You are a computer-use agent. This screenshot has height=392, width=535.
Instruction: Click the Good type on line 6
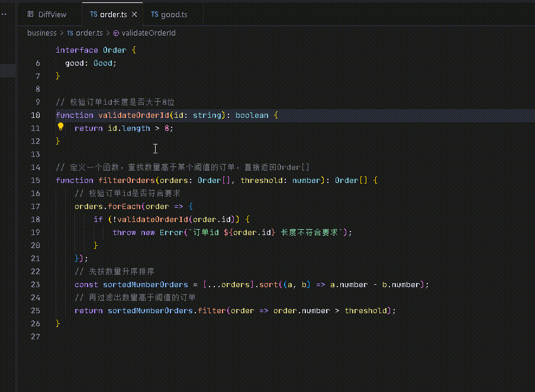pos(103,63)
